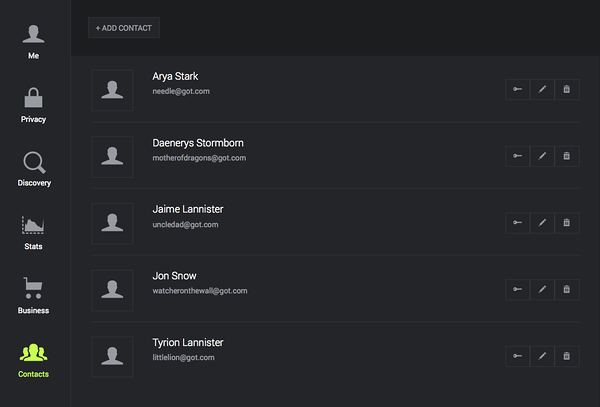600x407 pixels.
Task: Open the Business cart section
Action: 33,296
